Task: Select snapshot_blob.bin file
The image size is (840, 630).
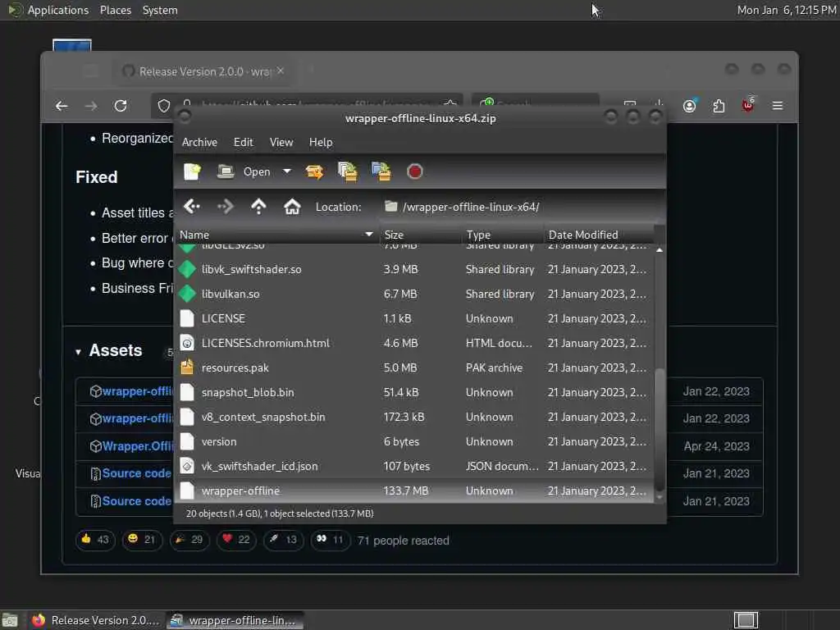Action: tap(414, 392)
